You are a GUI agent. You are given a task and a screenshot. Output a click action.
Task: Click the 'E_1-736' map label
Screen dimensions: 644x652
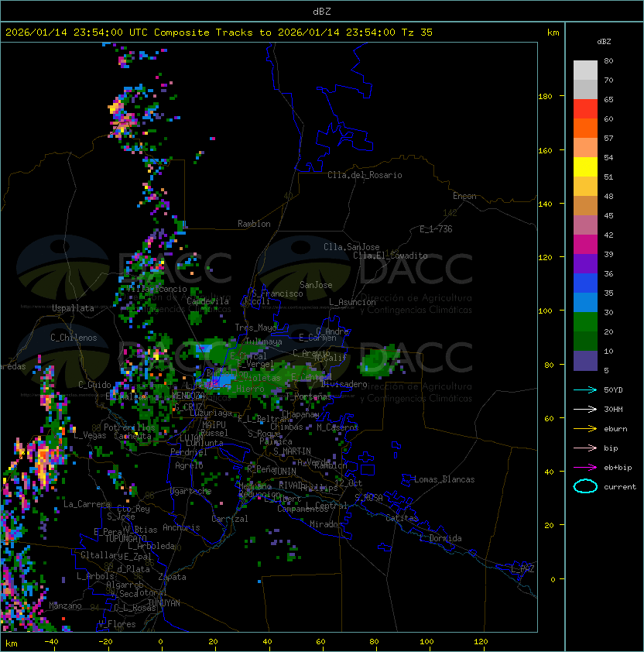436,229
